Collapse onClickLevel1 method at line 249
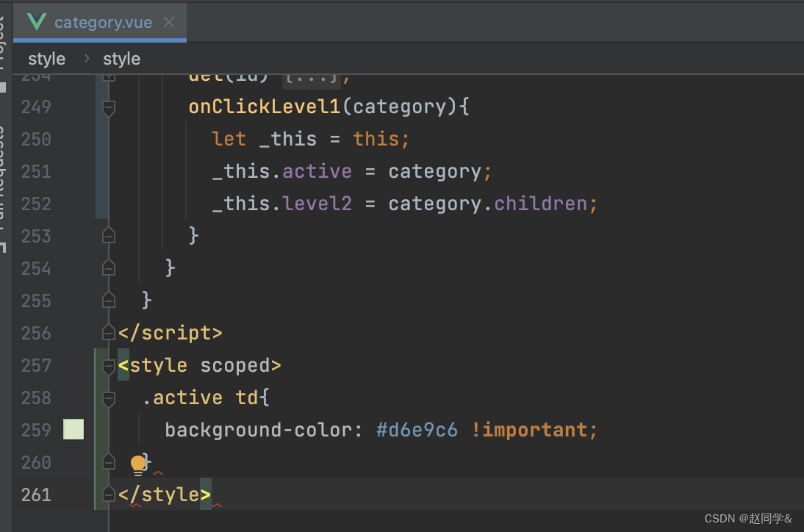This screenshot has height=532, width=804. (x=109, y=107)
